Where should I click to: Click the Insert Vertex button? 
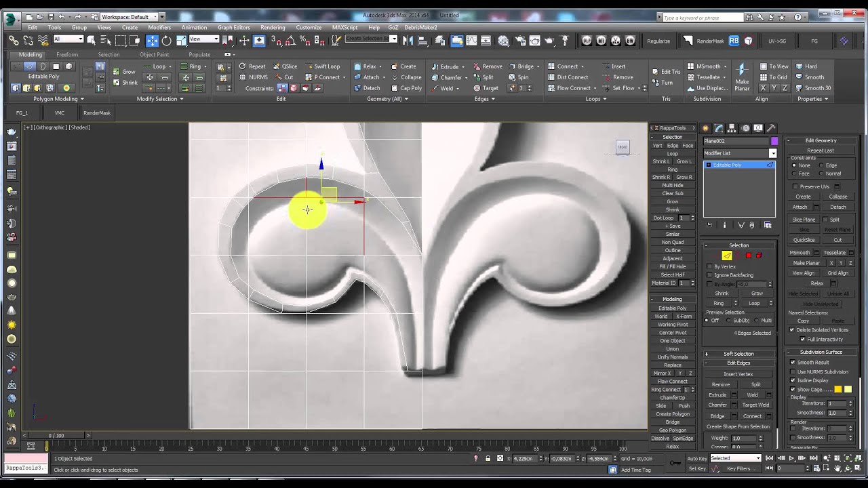click(738, 374)
